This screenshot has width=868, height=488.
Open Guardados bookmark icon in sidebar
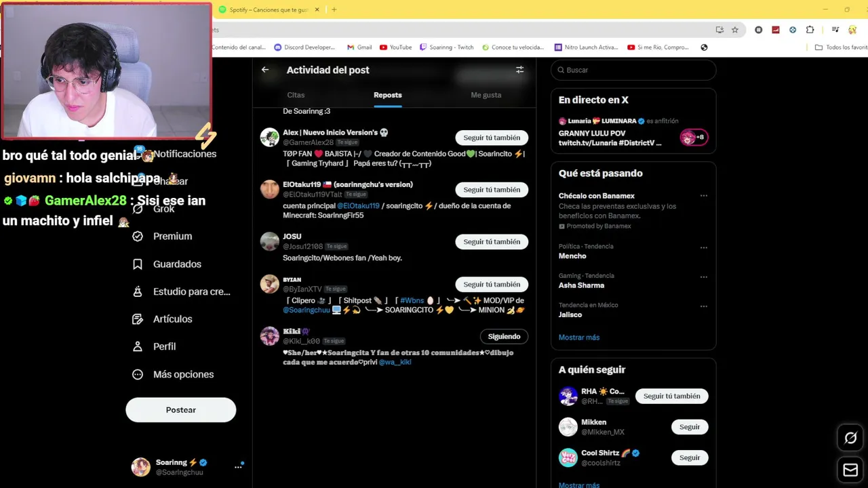138,264
